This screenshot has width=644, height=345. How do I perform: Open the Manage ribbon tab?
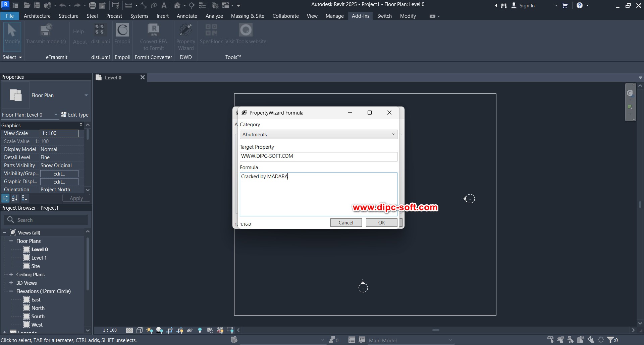(334, 16)
